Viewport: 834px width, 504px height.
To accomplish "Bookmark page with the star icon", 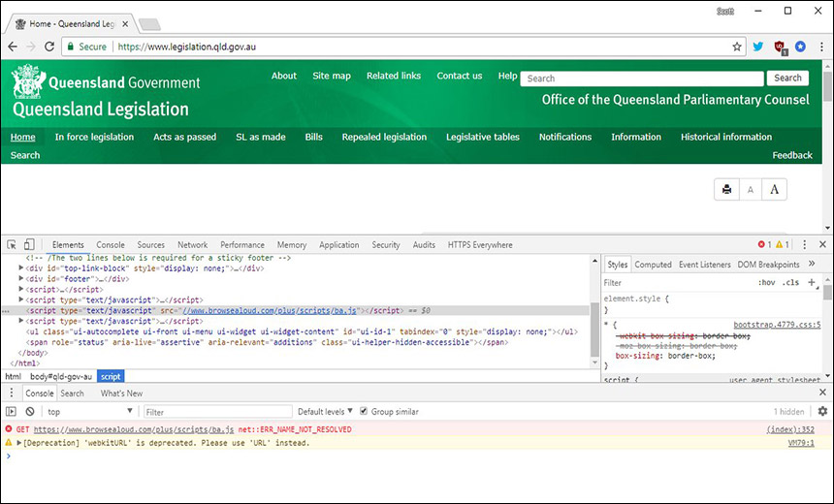I will [x=737, y=47].
